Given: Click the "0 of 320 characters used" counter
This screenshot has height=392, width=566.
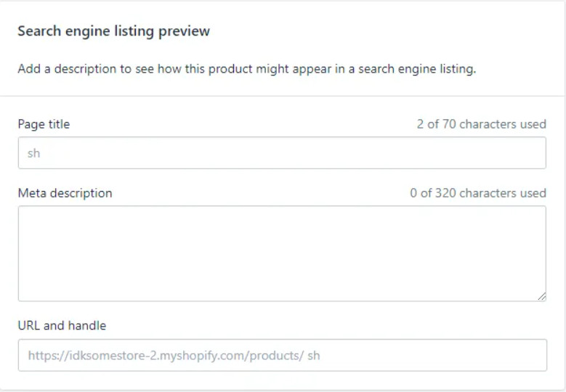Looking at the screenshot, I should point(477,193).
